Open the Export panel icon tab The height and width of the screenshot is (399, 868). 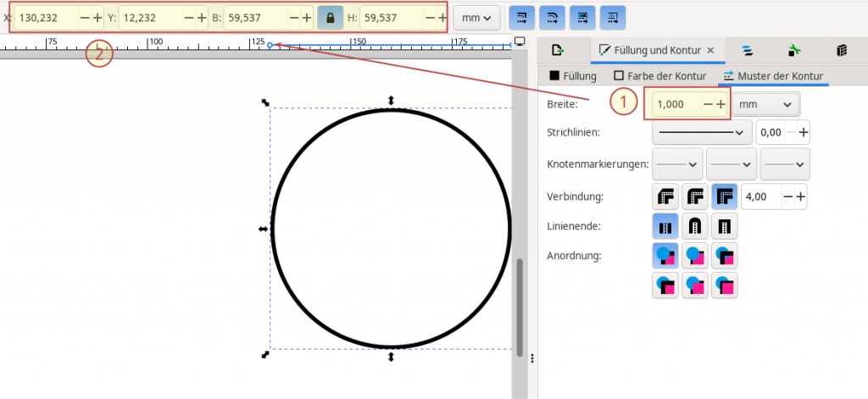(x=557, y=50)
